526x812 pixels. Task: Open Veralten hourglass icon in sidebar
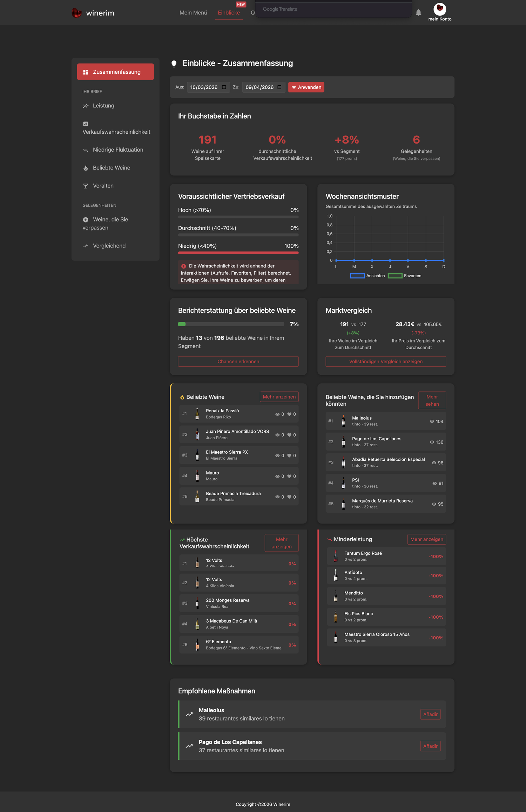tap(86, 186)
